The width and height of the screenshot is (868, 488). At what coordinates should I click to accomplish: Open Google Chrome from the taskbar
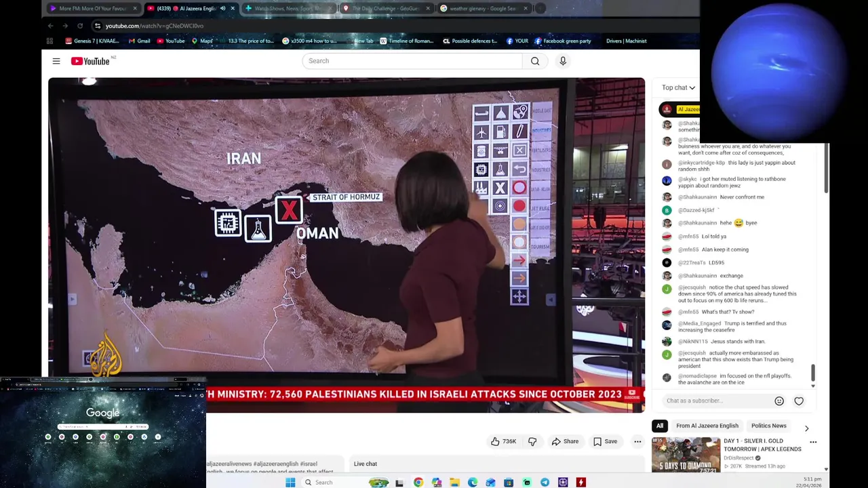[x=418, y=482]
